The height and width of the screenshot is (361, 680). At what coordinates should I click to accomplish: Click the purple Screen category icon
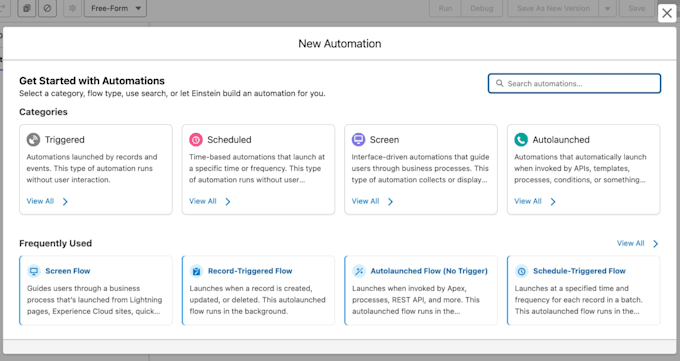tap(358, 140)
